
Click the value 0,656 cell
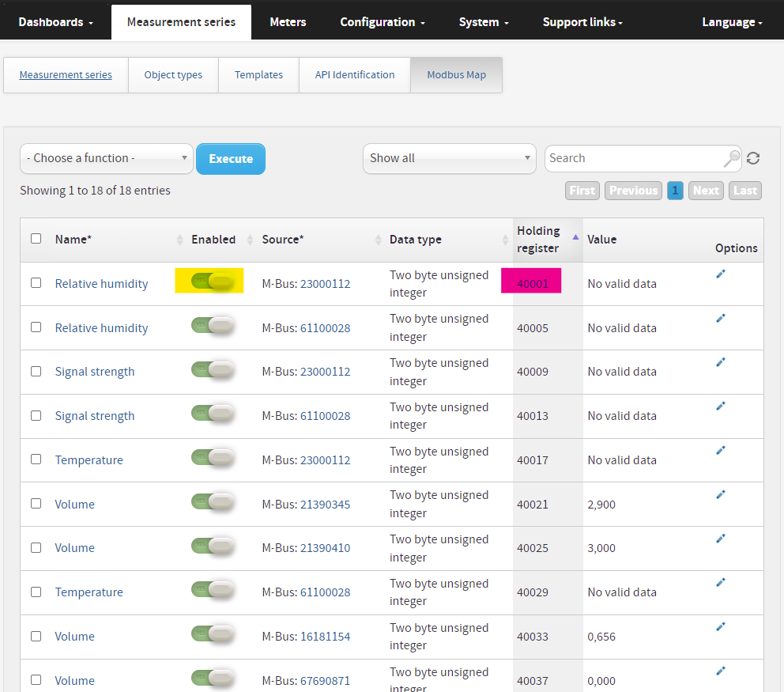(601, 637)
